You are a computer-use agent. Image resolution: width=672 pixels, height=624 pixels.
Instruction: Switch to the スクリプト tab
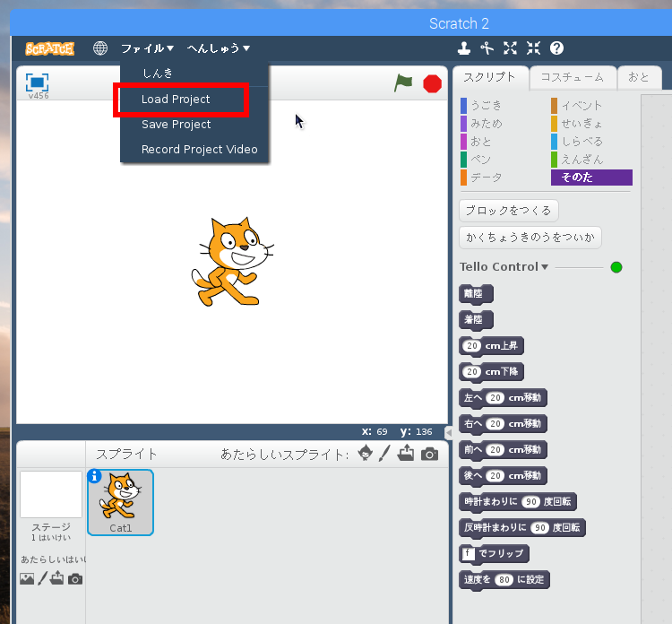490,77
